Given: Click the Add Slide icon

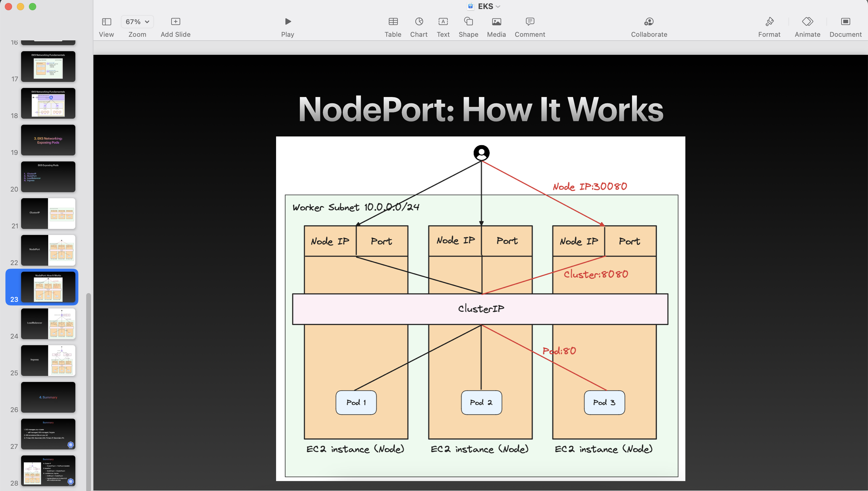Looking at the screenshot, I should pos(175,22).
